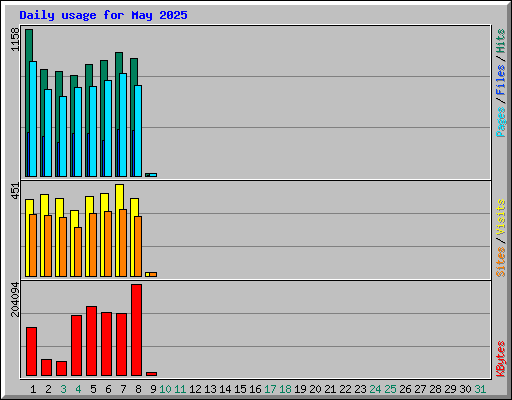Viewport: 512px width, 400px height.
Task: Click the orange sites bar for day 4
Action: [x=78, y=252]
